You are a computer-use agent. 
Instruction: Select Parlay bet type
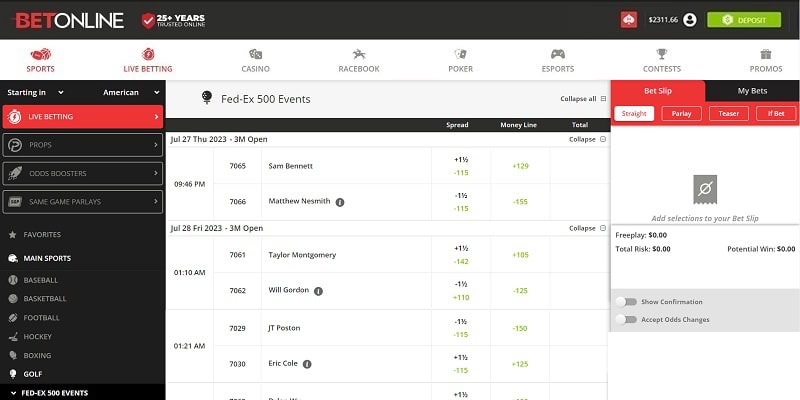coord(681,114)
